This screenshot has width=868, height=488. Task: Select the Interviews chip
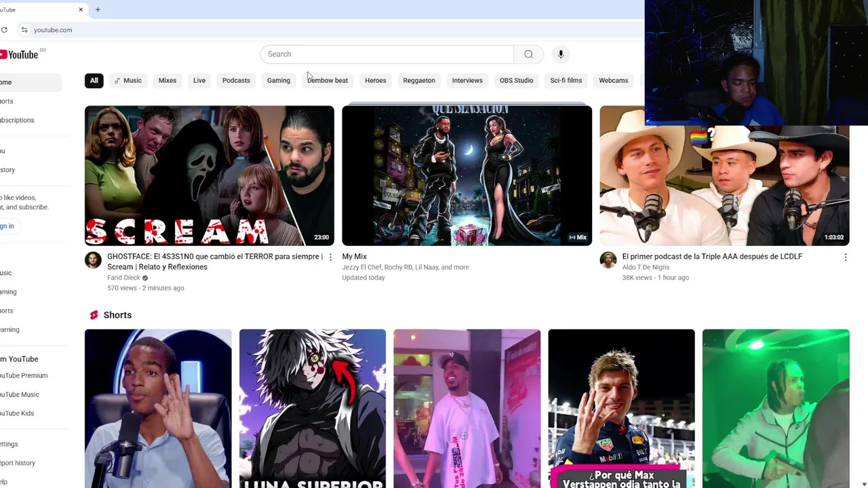coord(467,81)
